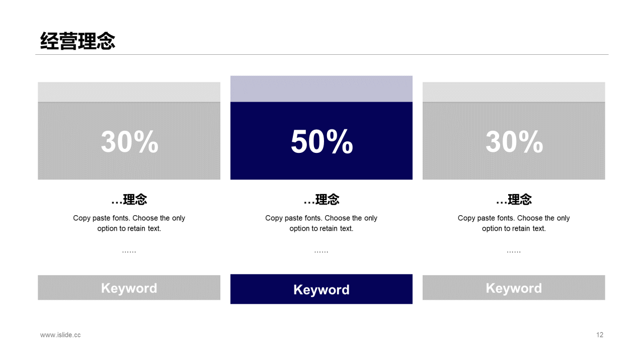644x362 pixels.
Task: Click the left Copy paste fonts paragraph
Action: pos(129,223)
